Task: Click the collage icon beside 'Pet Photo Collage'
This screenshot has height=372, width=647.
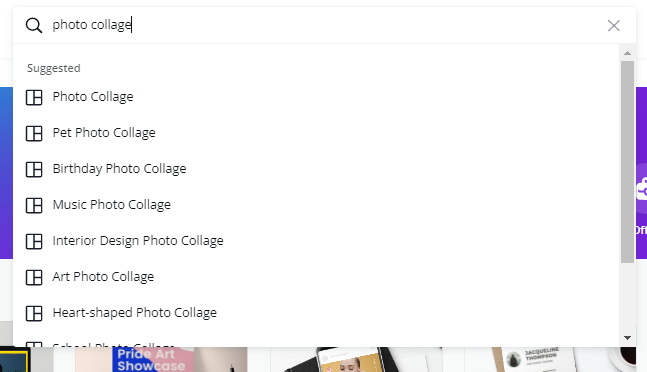Action: tap(34, 134)
